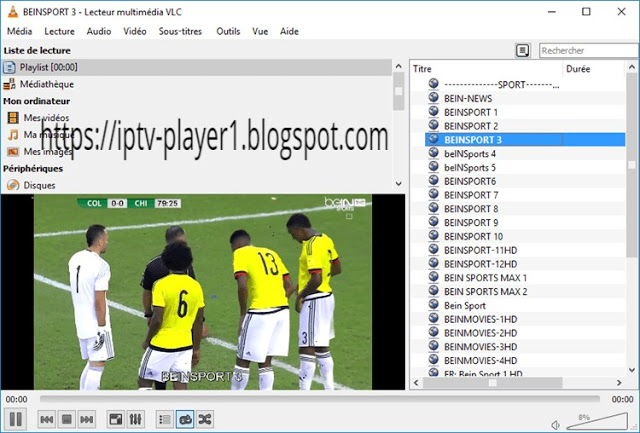Open extended settings equalizer panel
The image size is (640, 433).
[x=136, y=419]
